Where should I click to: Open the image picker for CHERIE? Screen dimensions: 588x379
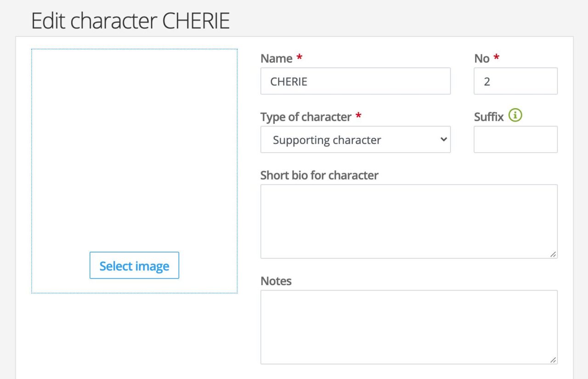coord(134,265)
